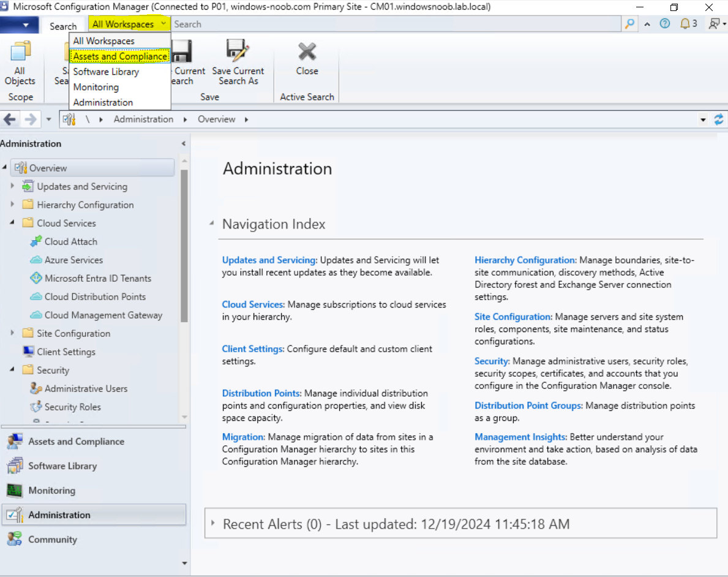Image resolution: width=728 pixels, height=577 pixels.
Task: Open the workspace pane options arrow at bottom
Action: pyautogui.click(x=184, y=563)
